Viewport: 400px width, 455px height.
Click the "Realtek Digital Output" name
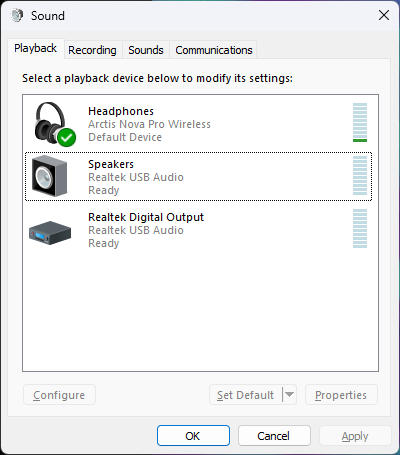[146, 217]
